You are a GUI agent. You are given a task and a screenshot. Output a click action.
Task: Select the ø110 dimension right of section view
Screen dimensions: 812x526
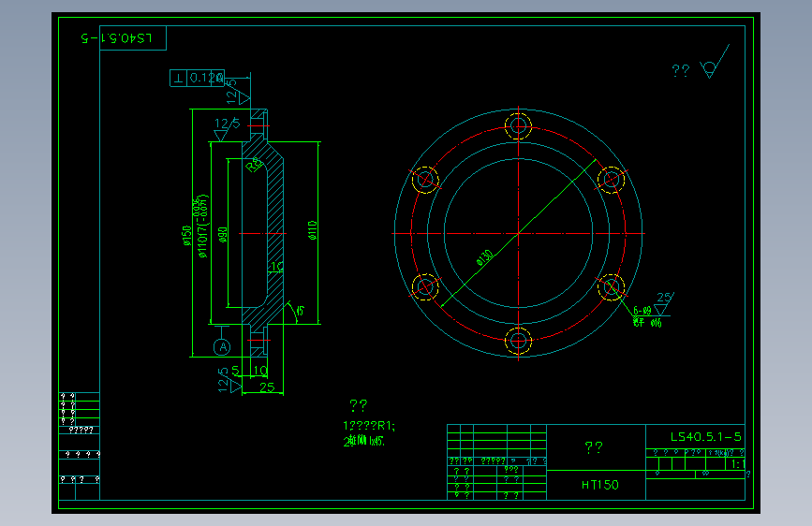click(x=312, y=230)
